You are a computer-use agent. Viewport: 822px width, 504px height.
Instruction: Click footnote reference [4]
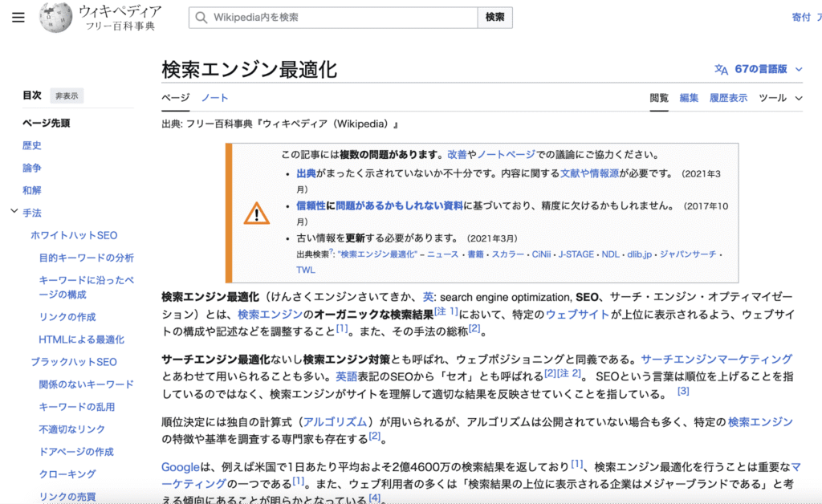374,497
